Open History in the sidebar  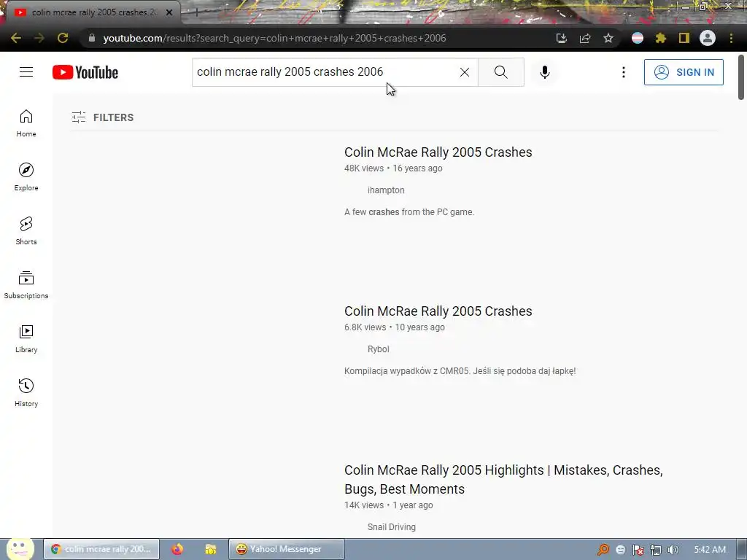click(26, 393)
